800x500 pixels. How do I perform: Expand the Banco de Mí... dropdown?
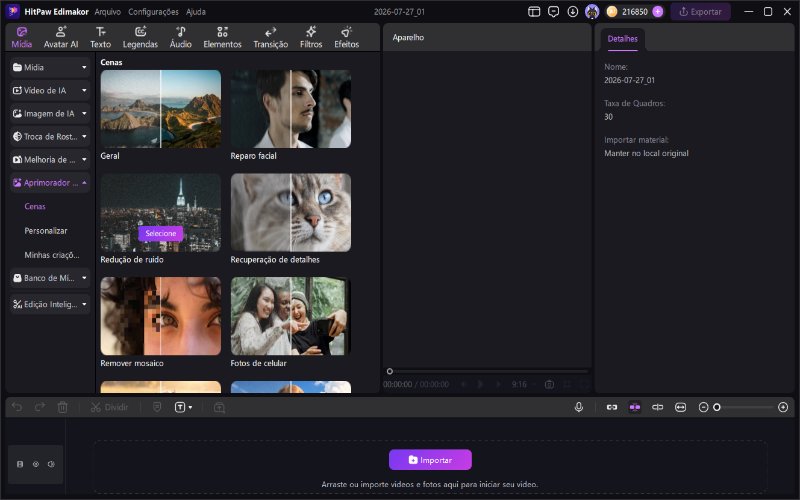84,278
